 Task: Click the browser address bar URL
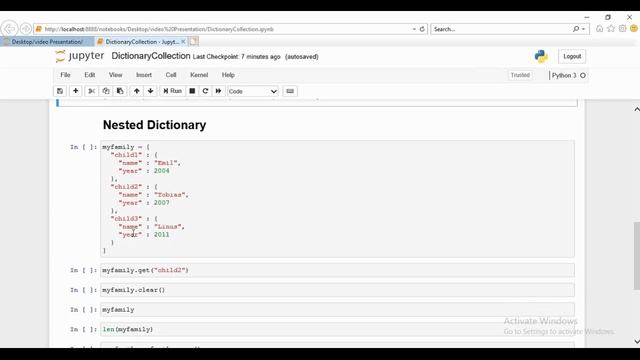[x=159, y=29]
